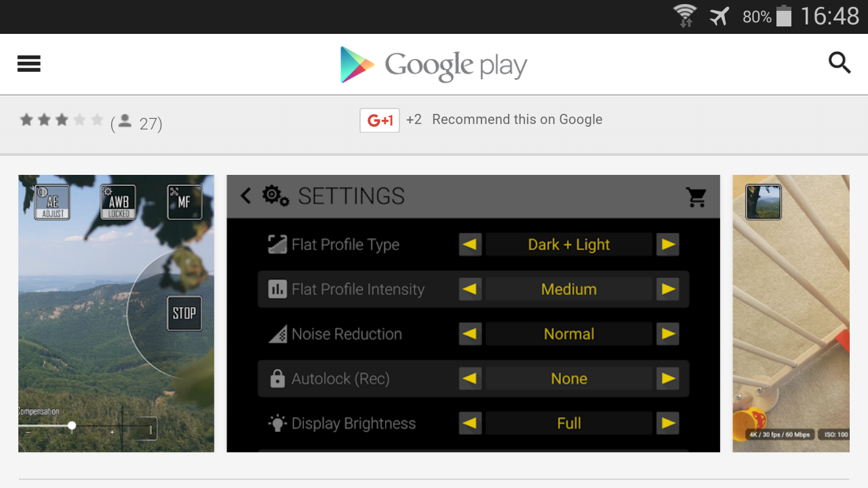The width and height of the screenshot is (868, 488).
Task: Tap the AE Adjust icon in the screenshot
Action: [x=52, y=202]
